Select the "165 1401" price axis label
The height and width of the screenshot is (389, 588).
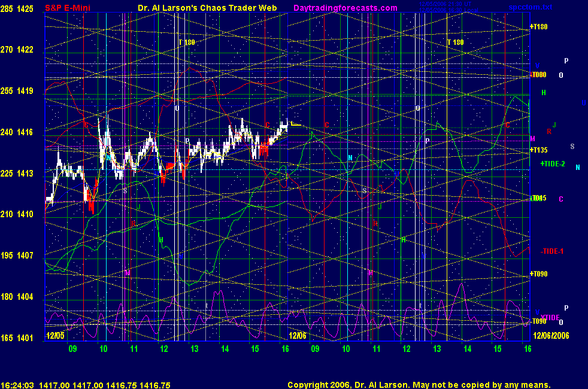(17, 338)
